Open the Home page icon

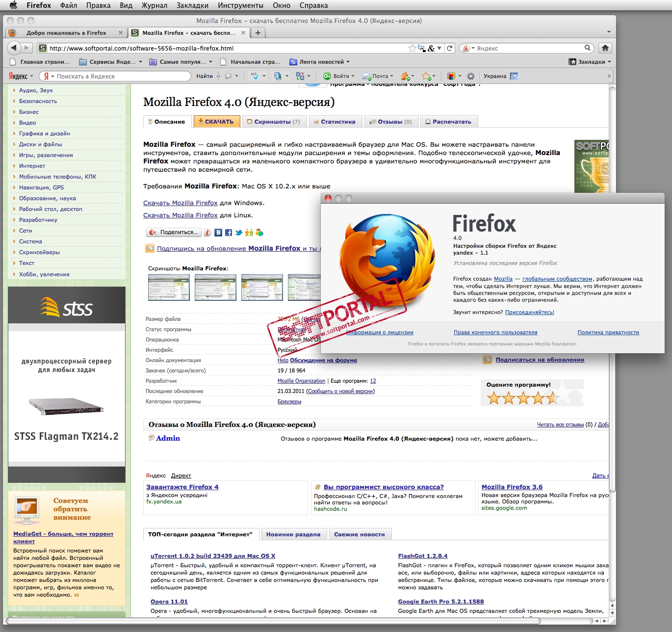(605, 48)
